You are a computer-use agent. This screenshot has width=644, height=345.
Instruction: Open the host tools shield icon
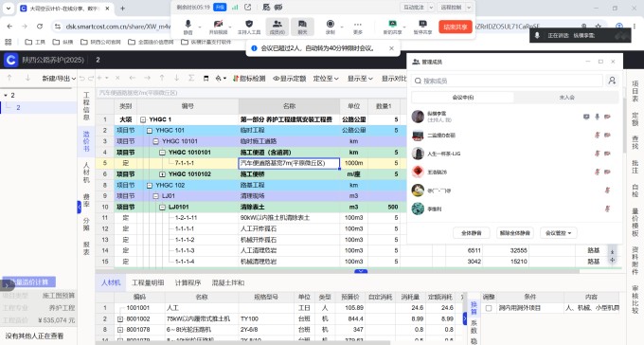coord(249,27)
